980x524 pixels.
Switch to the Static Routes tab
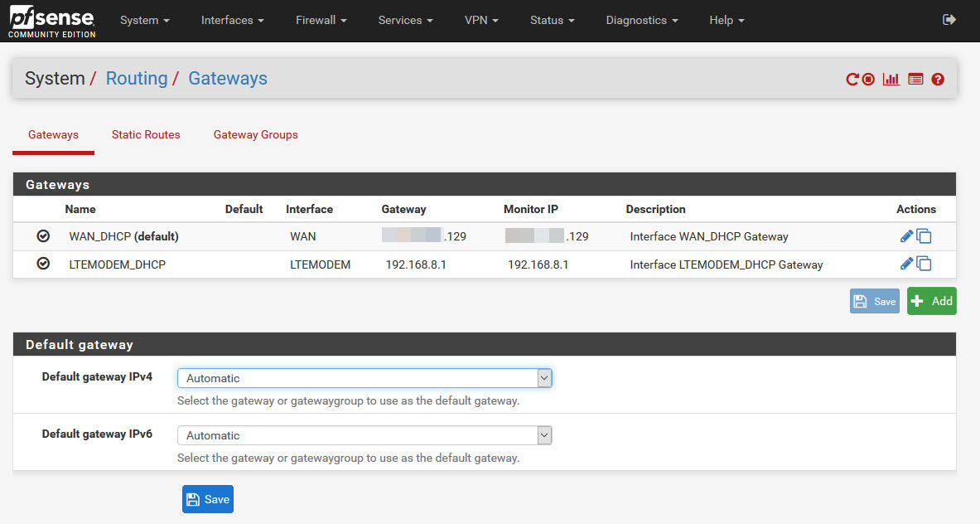[146, 134]
